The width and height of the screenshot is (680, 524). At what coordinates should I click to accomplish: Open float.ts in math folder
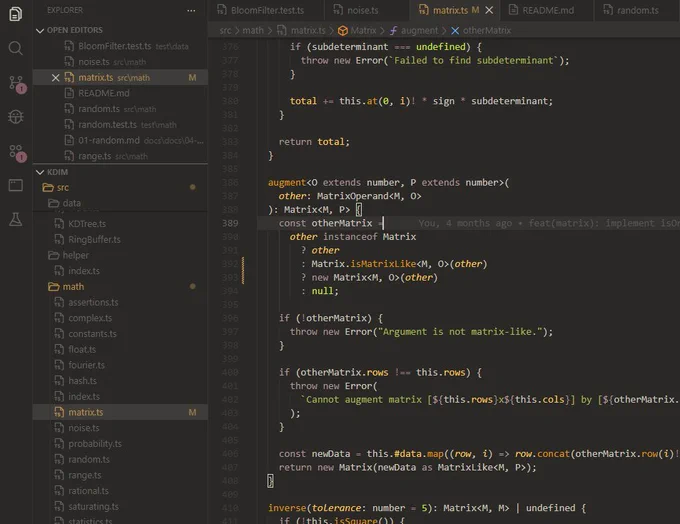(x=120, y=349)
